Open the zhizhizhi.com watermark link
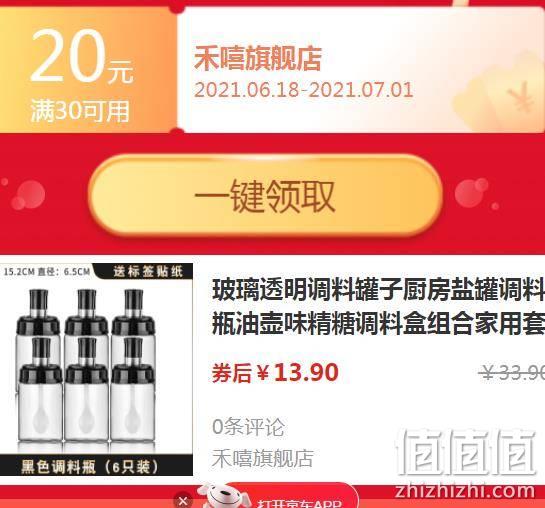Image resolution: width=545 pixels, height=508 pixels. coord(465,491)
